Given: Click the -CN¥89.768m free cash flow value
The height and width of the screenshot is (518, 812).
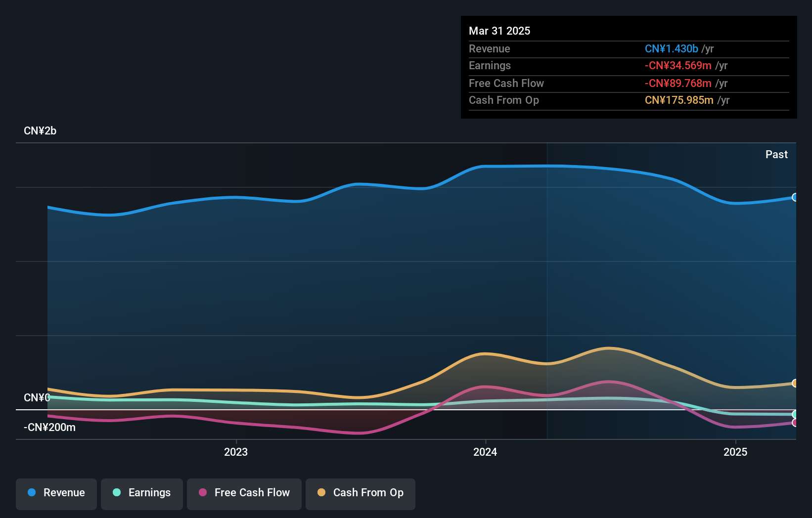Looking at the screenshot, I should tap(678, 84).
